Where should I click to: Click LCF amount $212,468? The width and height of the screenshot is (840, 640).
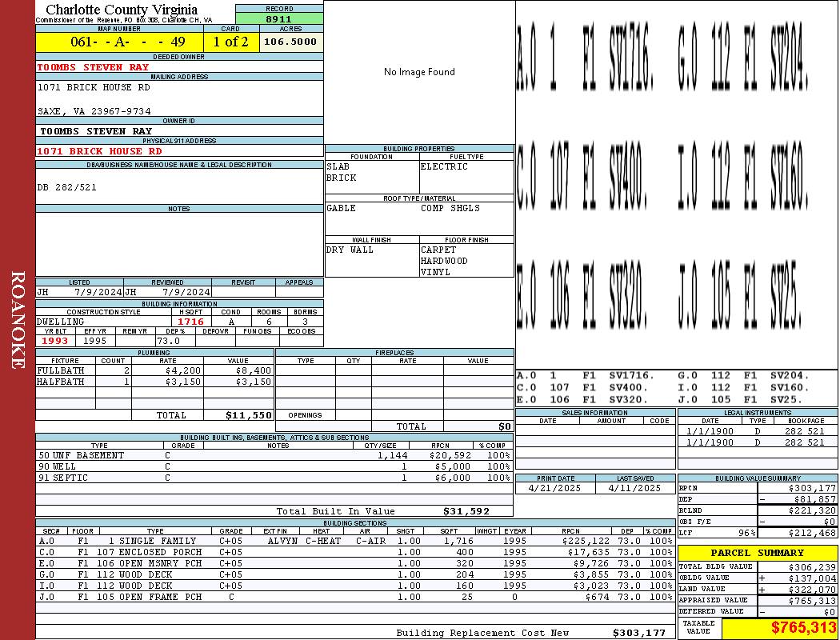812,533
